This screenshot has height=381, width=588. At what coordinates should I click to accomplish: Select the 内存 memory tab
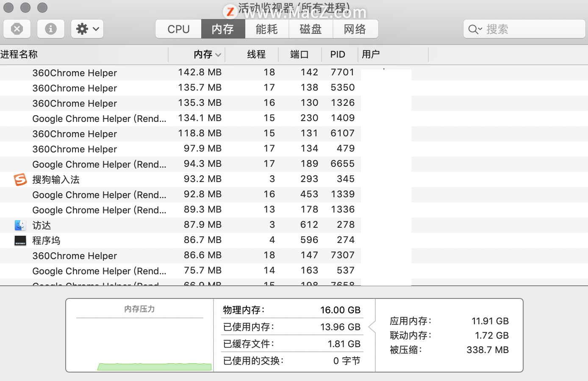[x=223, y=29]
